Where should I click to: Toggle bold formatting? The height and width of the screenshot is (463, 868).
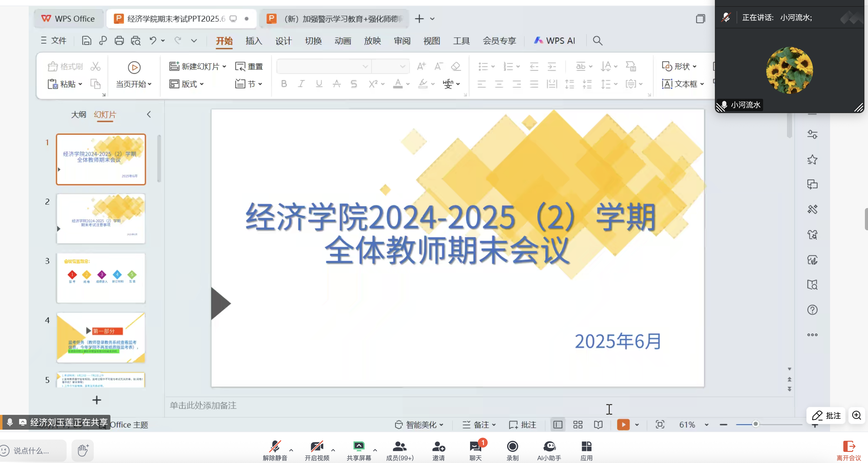click(284, 84)
